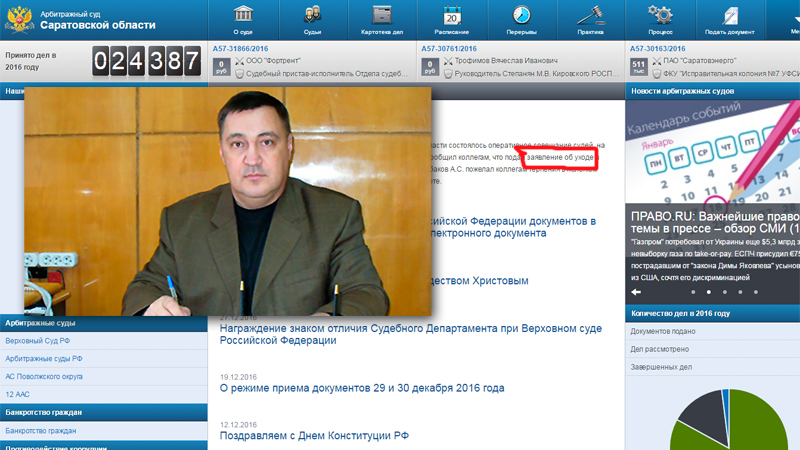800x450 pixels.
Task: Open case link А57-31866/2016
Action: 240,48
